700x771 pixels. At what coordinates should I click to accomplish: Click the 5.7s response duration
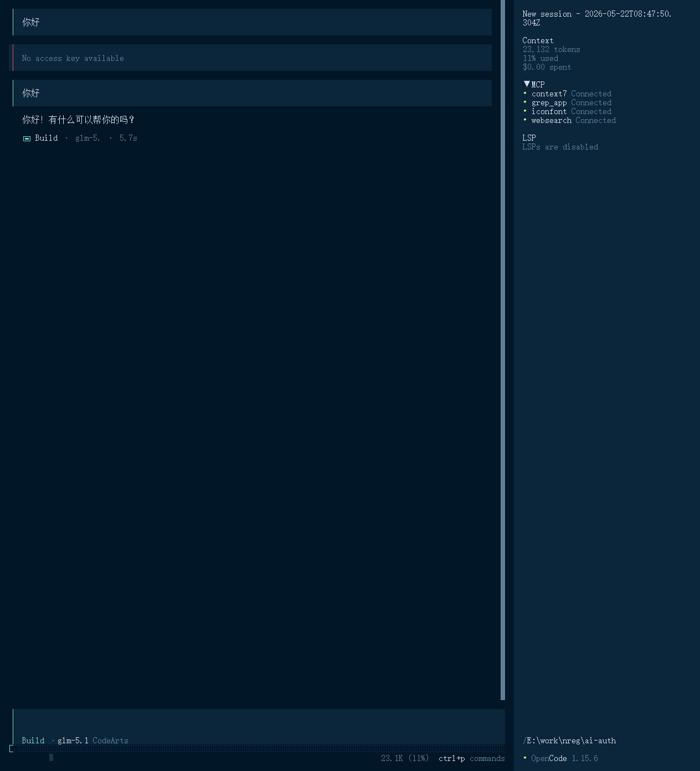pyautogui.click(x=128, y=138)
